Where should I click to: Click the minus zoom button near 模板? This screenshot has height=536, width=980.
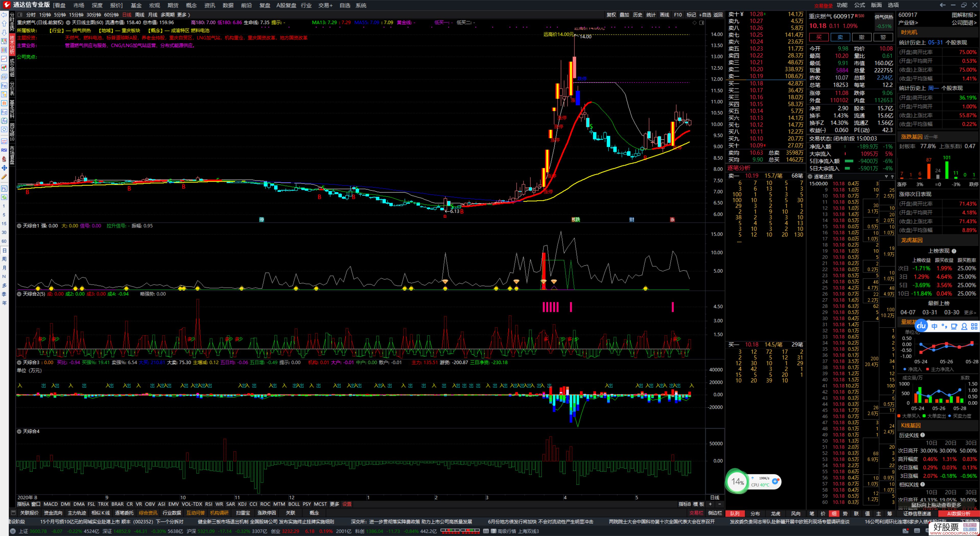[719, 504]
